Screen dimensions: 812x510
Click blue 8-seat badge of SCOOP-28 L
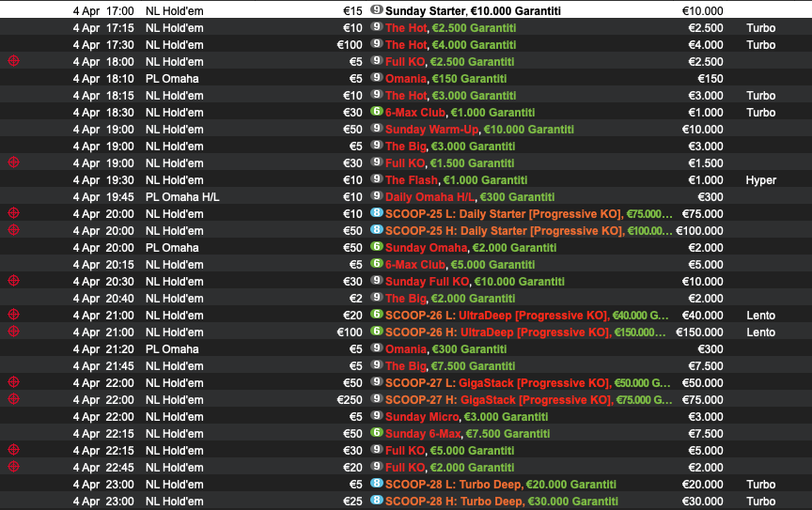[x=377, y=484]
